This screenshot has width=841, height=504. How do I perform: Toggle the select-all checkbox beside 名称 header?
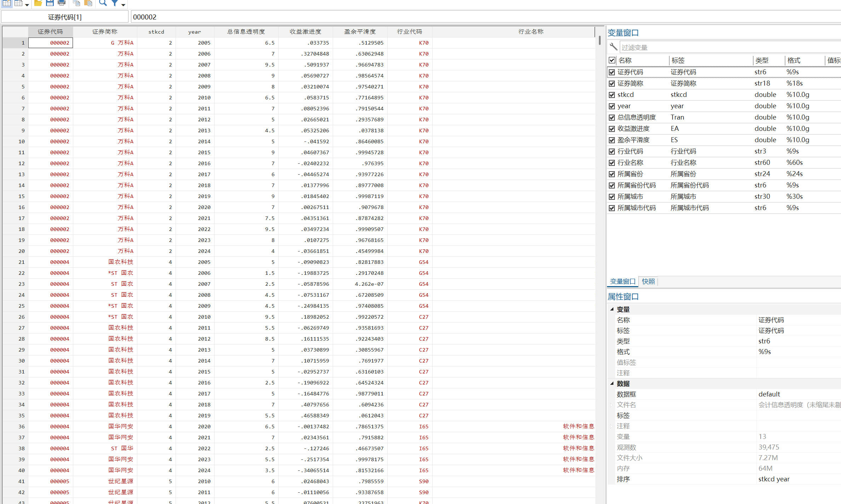612,60
